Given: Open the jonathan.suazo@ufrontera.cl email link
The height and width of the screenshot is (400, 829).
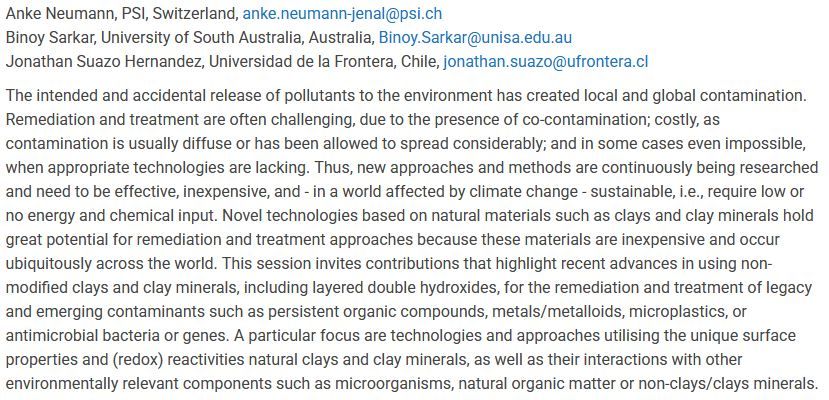Looking at the screenshot, I should [x=546, y=62].
